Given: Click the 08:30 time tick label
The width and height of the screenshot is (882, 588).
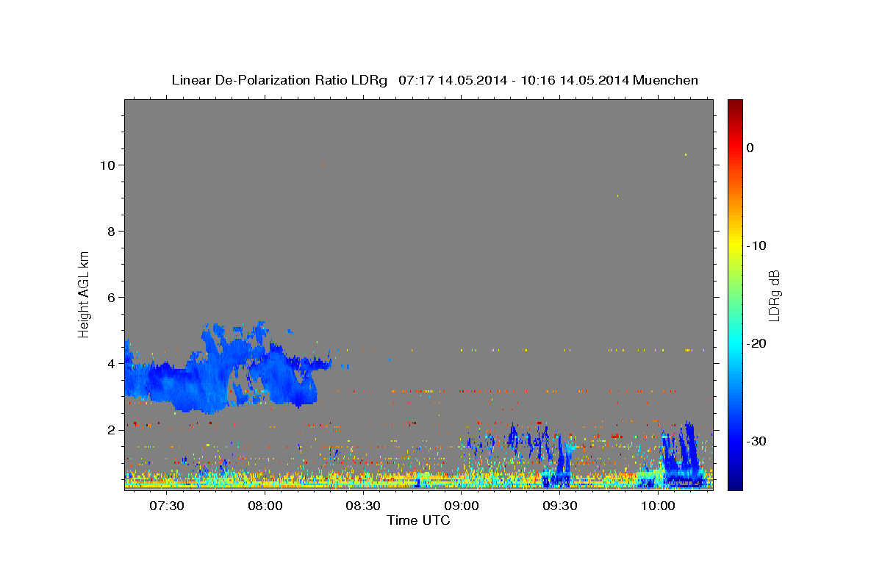Looking at the screenshot, I should (363, 506).
